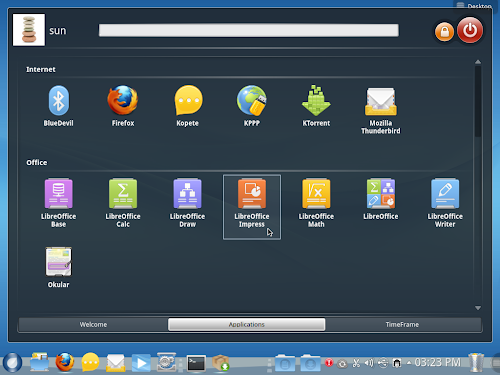
Task: Switch to the Welcome tab
Action: point(93,324)
